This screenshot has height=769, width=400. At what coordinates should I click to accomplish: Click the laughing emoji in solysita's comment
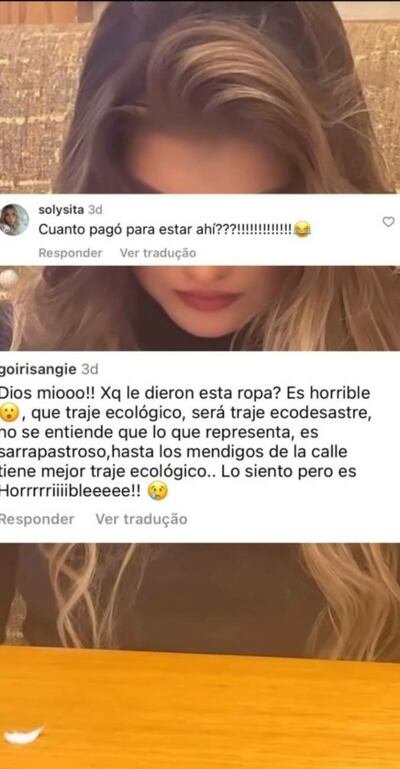coord(302,230)
